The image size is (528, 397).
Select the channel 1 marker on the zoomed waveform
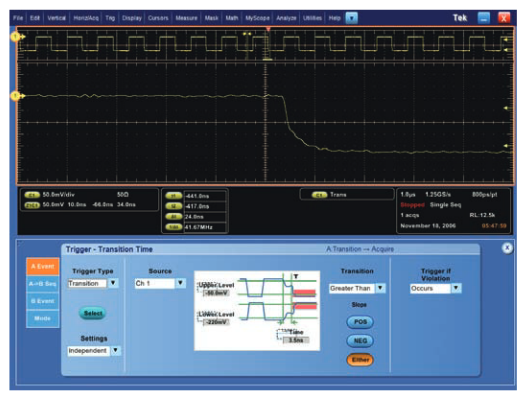15,96
